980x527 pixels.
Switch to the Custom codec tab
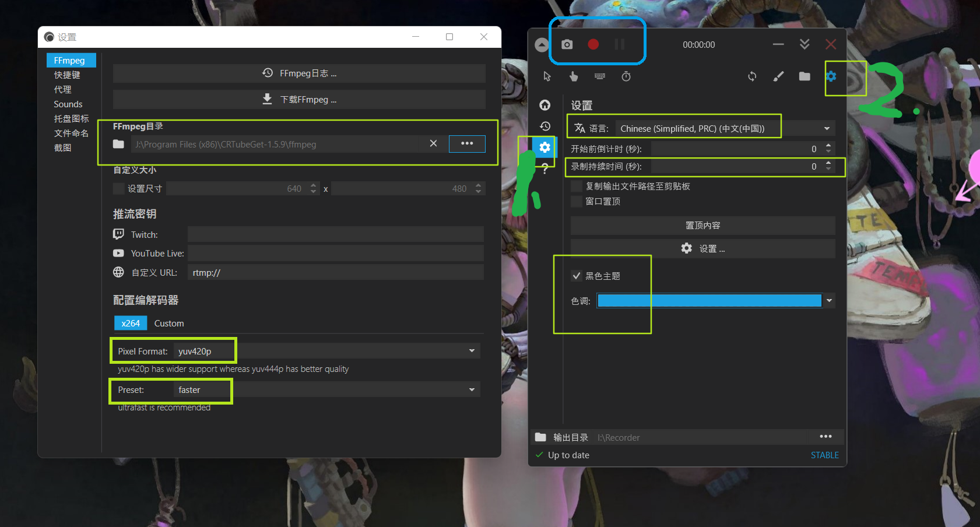point(169,323)
